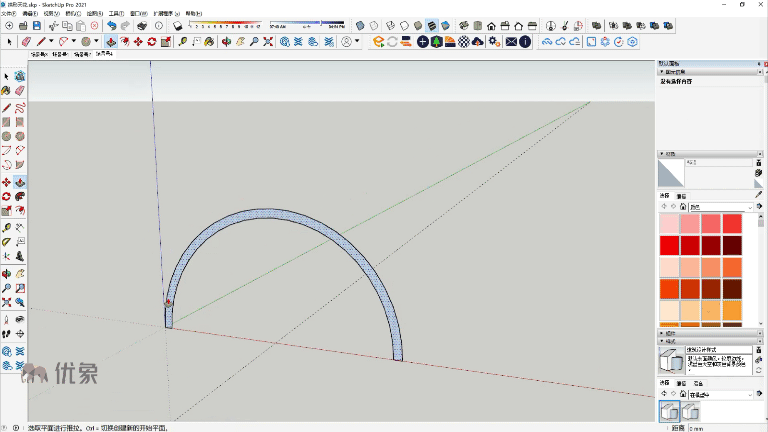Select the arrow Select tool in left toolbar
The height and width of the screenshot is (432, 768).
[6, 77]
